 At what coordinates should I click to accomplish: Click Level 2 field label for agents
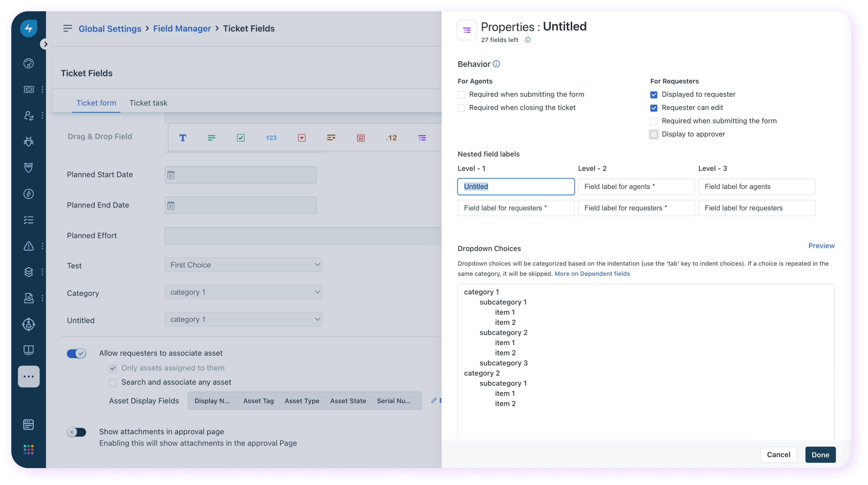(636, 186)
